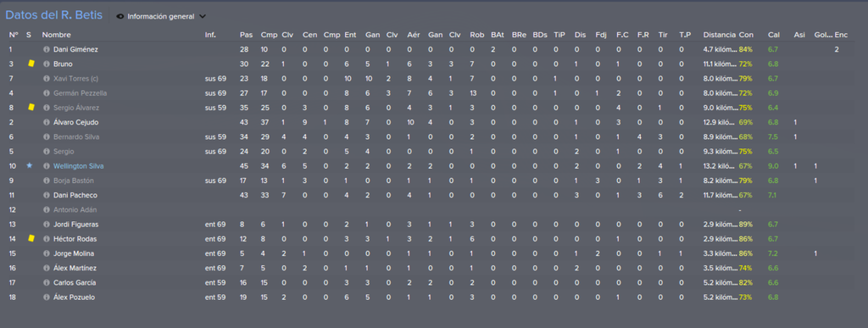Select Borja Bastón's name

click(75, 181)
